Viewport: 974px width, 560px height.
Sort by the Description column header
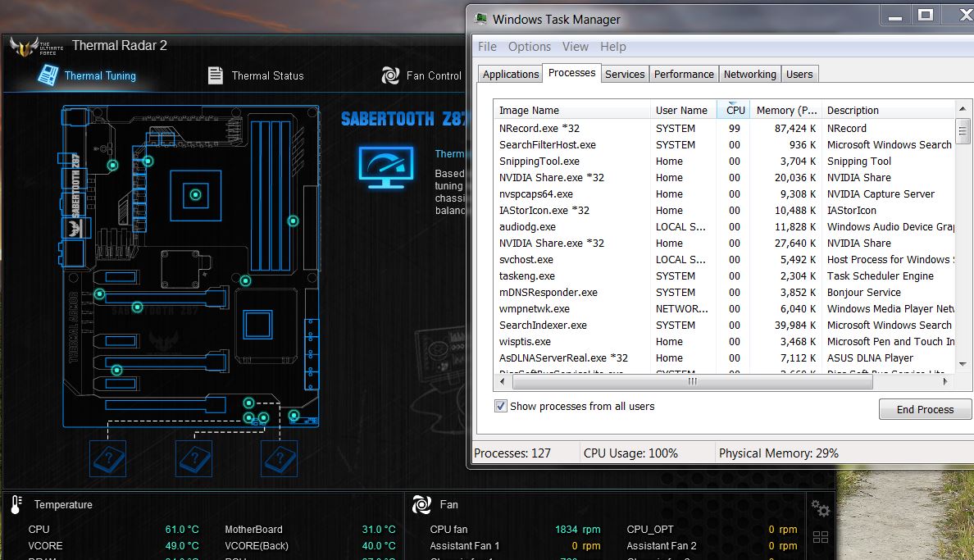click(x=888, y=110)
